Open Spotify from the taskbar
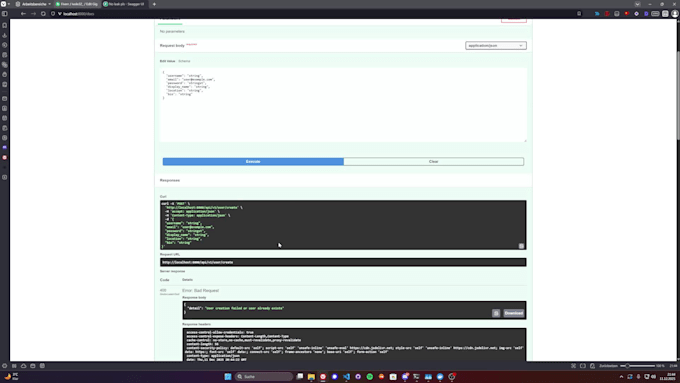The image size is (680, 383). click(370, 376)
